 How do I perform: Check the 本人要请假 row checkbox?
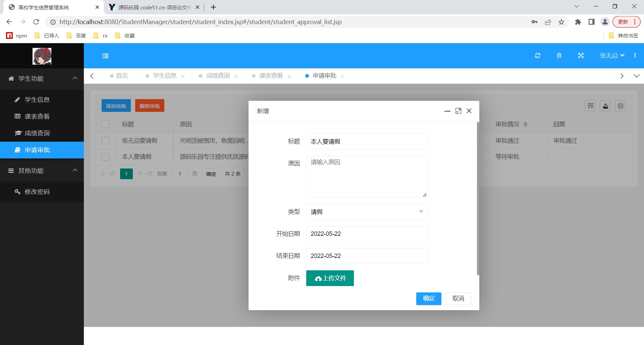[105, 157]
